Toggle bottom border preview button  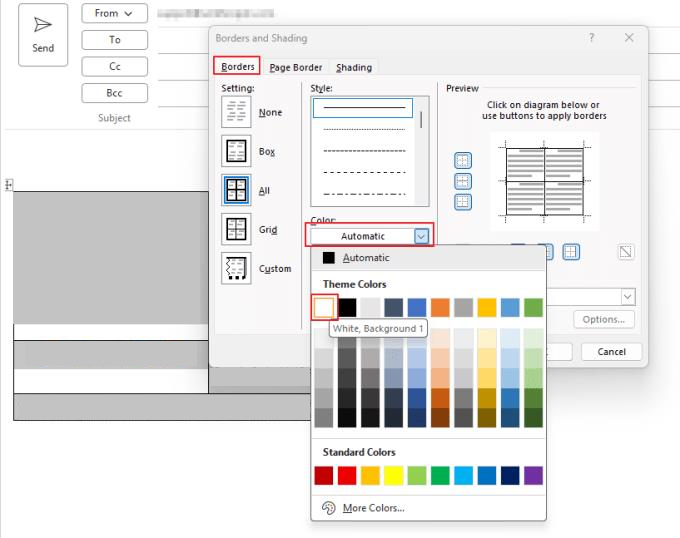463,202
